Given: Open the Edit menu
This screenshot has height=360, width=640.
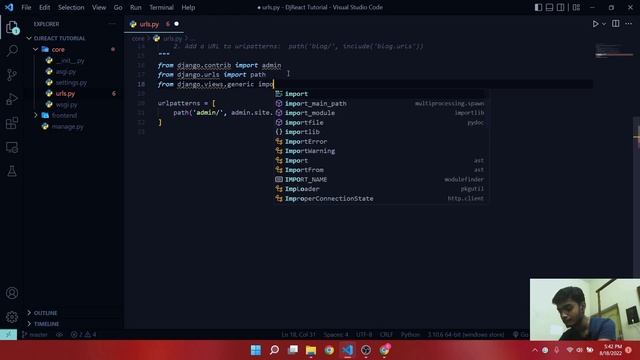Looking at the screenshot, I should point(44,7).
